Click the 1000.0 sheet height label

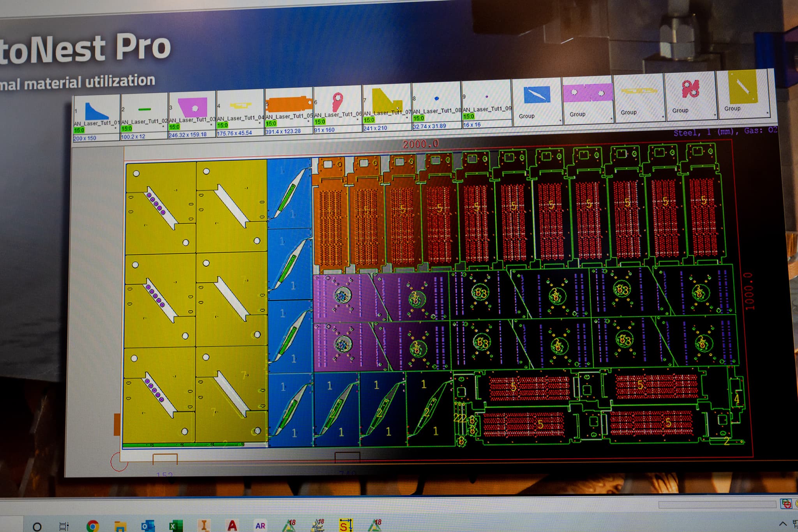tap(749, 292)
